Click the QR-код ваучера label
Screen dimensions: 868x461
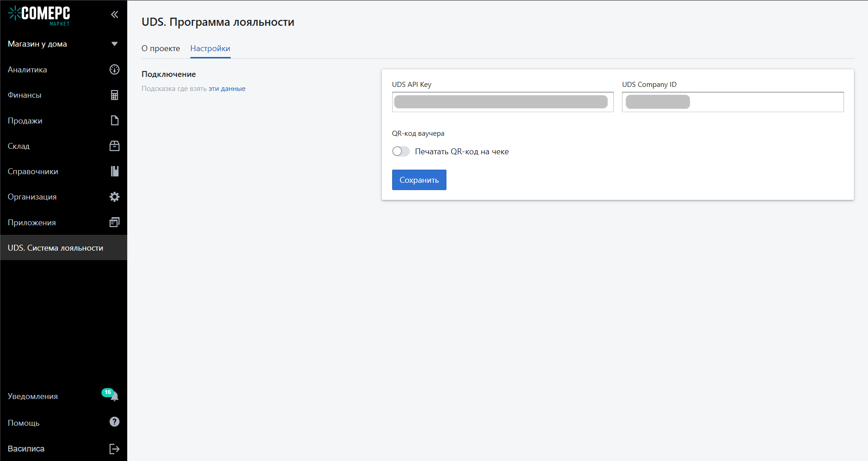418,133
